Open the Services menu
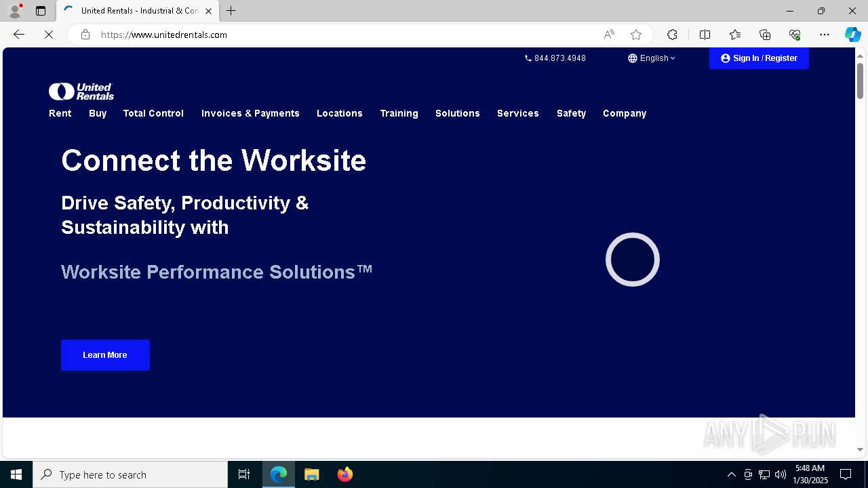The height and width of the screenshot is (488, 868). click(x=518, y=113)
